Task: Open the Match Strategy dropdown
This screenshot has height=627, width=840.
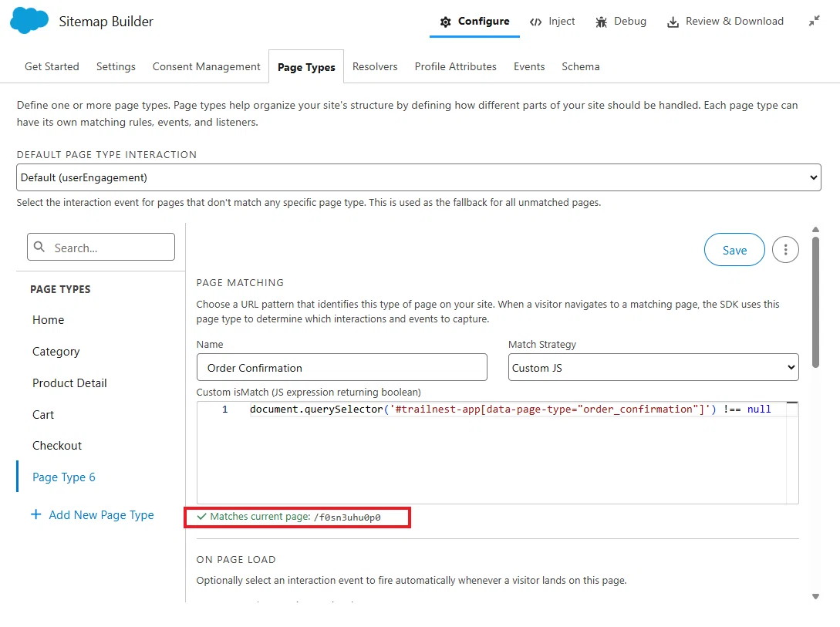Action: pos(653,367)
